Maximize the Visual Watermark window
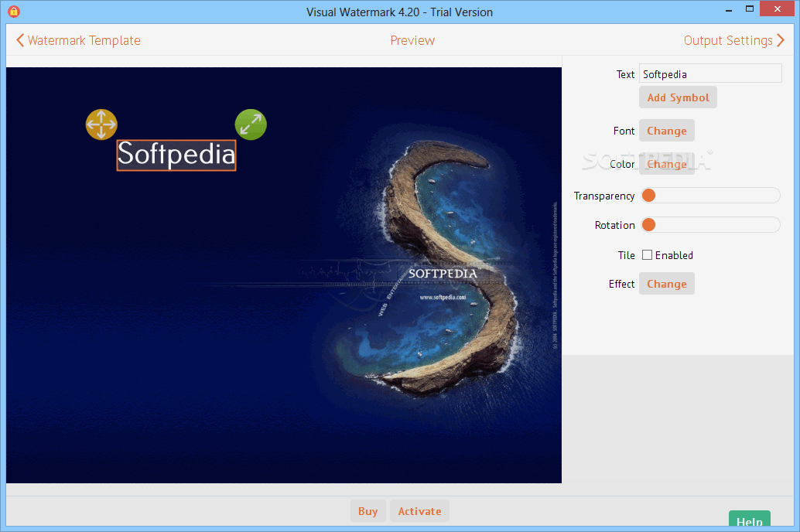 coord(750,9)
